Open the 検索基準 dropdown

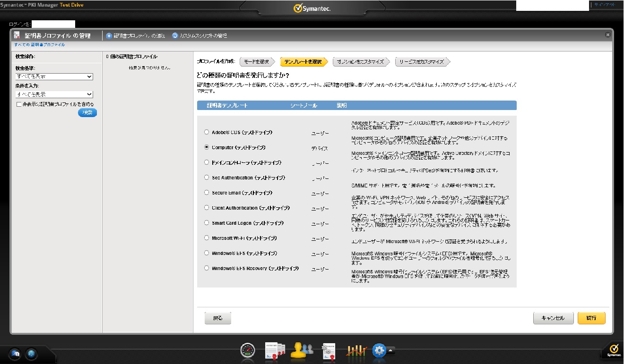click(54, 76)
